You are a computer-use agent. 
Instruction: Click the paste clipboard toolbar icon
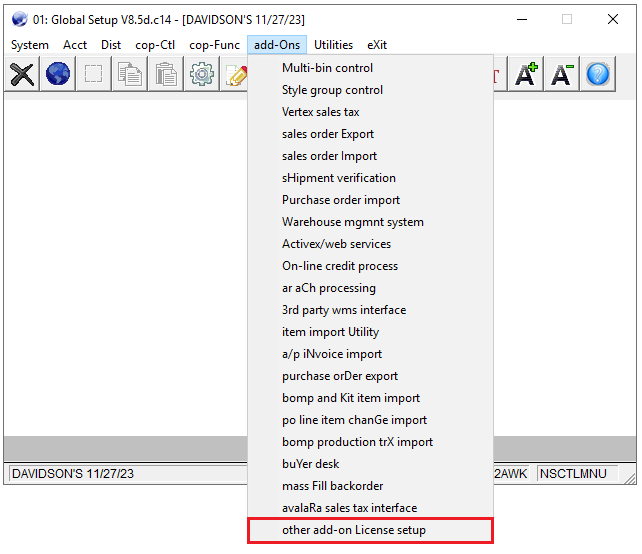coord(165,74)
